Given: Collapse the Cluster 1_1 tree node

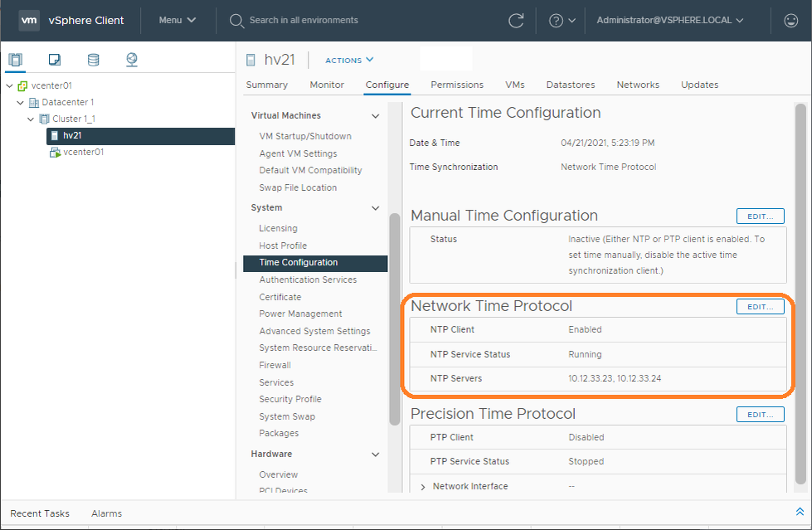Looking at the screenshot, I should (31, 119).
